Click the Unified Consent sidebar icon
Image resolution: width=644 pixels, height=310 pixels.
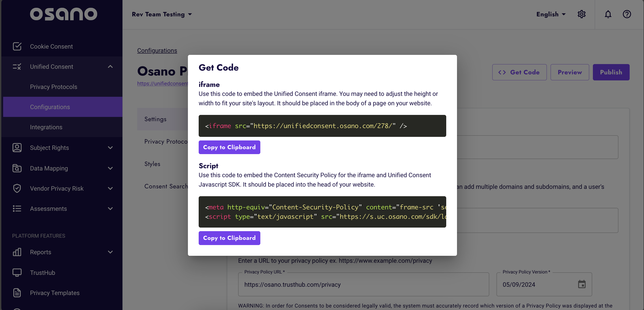(x=17, y=67)
